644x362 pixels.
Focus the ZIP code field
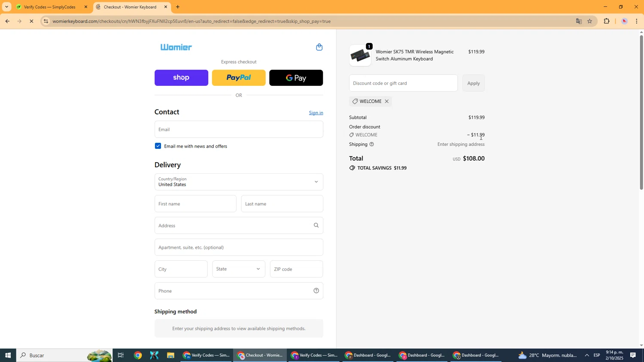pos(296,269)
